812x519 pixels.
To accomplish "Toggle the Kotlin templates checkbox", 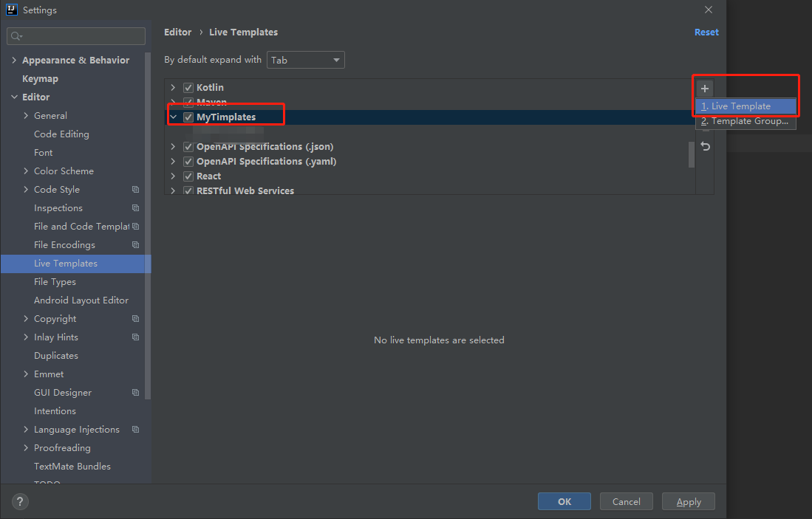I will (188, 87).
